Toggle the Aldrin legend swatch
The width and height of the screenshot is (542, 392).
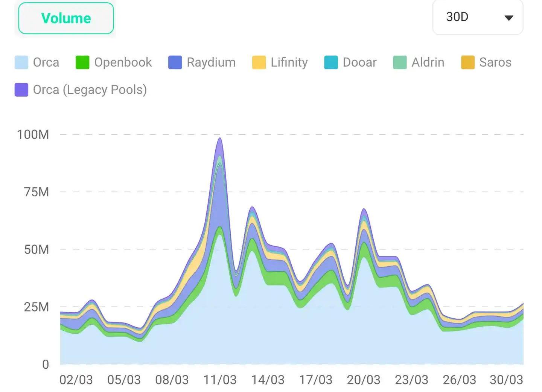400,62
